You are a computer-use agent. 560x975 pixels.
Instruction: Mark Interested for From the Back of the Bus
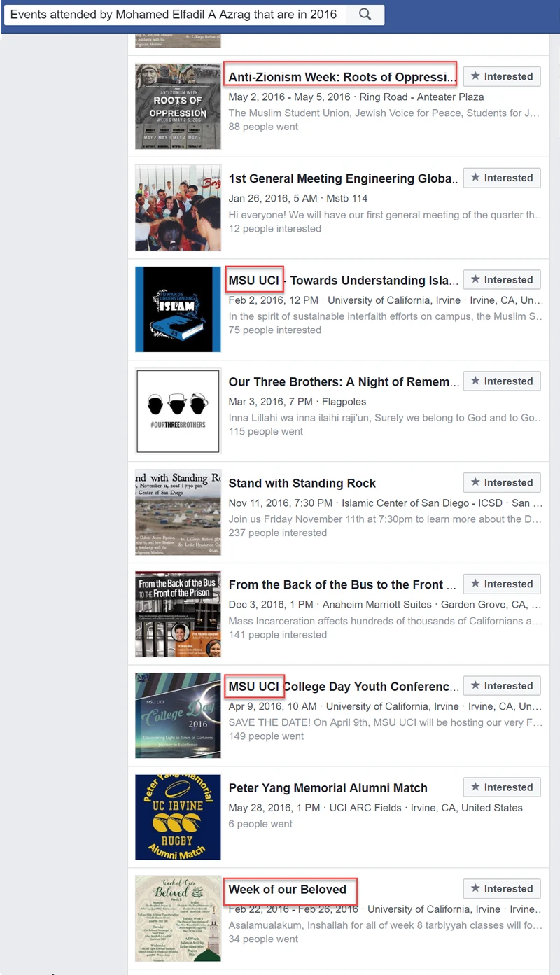point(502,584)
